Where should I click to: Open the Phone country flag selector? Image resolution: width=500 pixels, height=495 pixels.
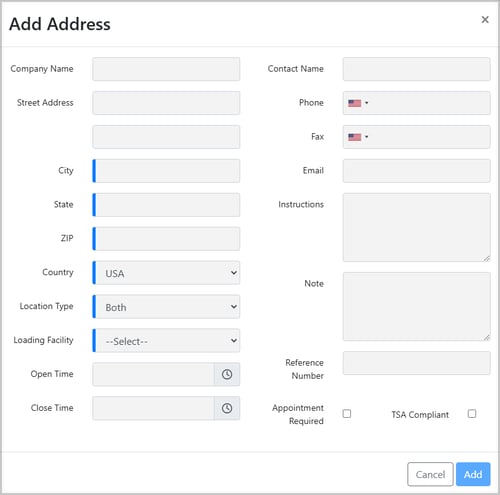358,103
